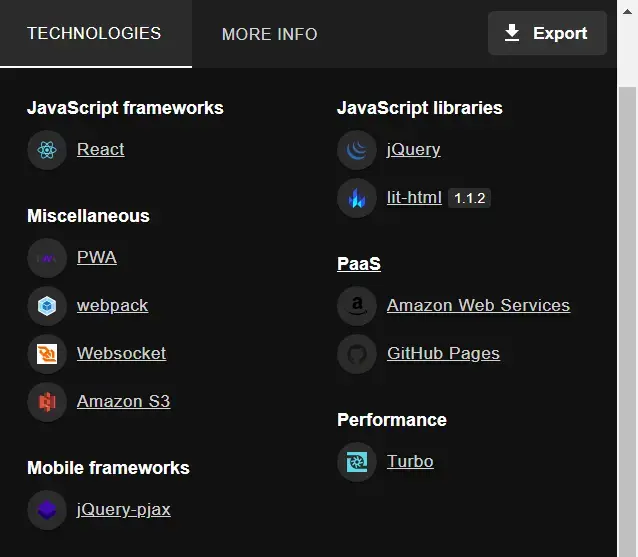Click the Amazon S3 red icon
638x557 pixels.
click(x=47, y=402)
